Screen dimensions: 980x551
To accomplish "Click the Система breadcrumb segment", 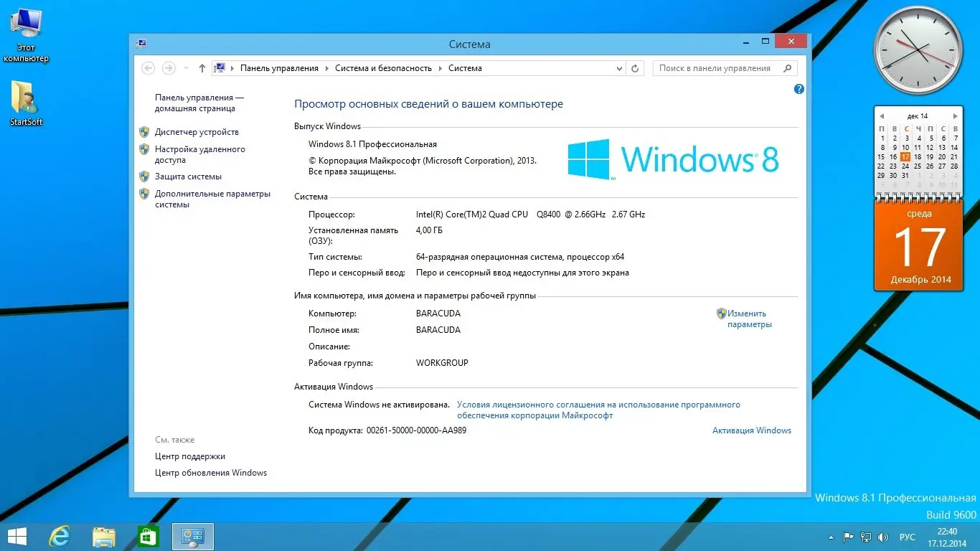I will click(x=465, y=68).
